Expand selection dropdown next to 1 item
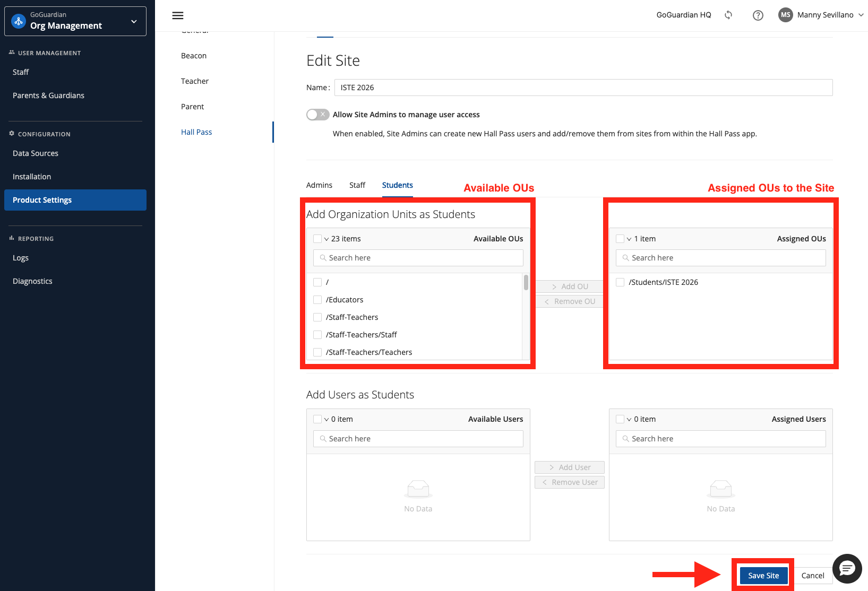Screen dimensions: 868x591 629,239
